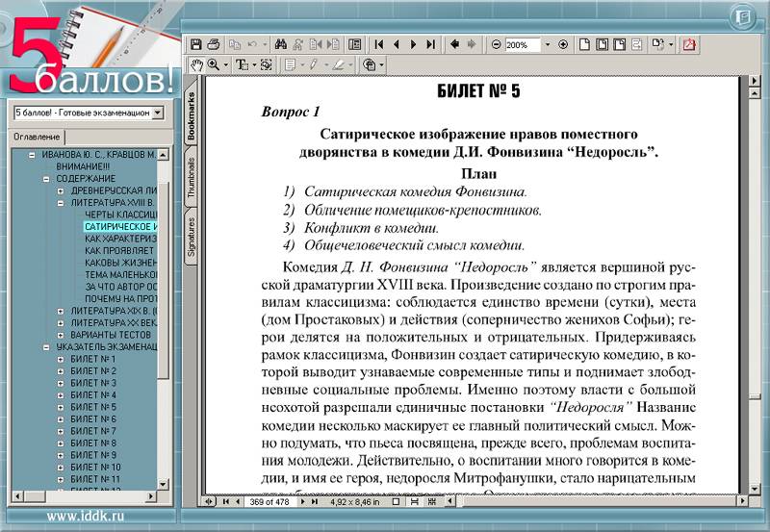Expand the ЛИТЕРАТУРА XX ВЕК node
This screenshot has height=532, width=770.
point(61,323)
